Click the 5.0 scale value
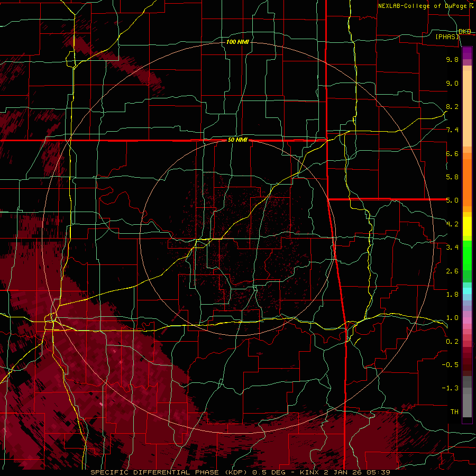The width and height of the screenshot is (476, 476). [x=452, y=200]
